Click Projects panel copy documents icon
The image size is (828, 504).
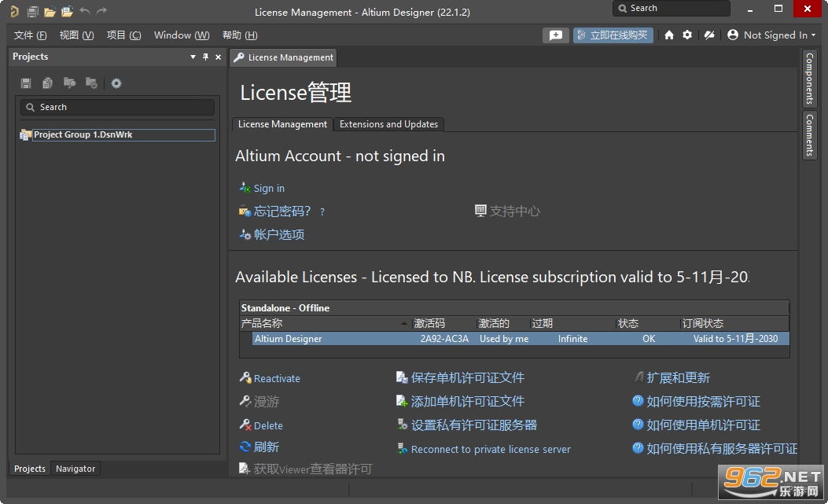pos(47,83)
